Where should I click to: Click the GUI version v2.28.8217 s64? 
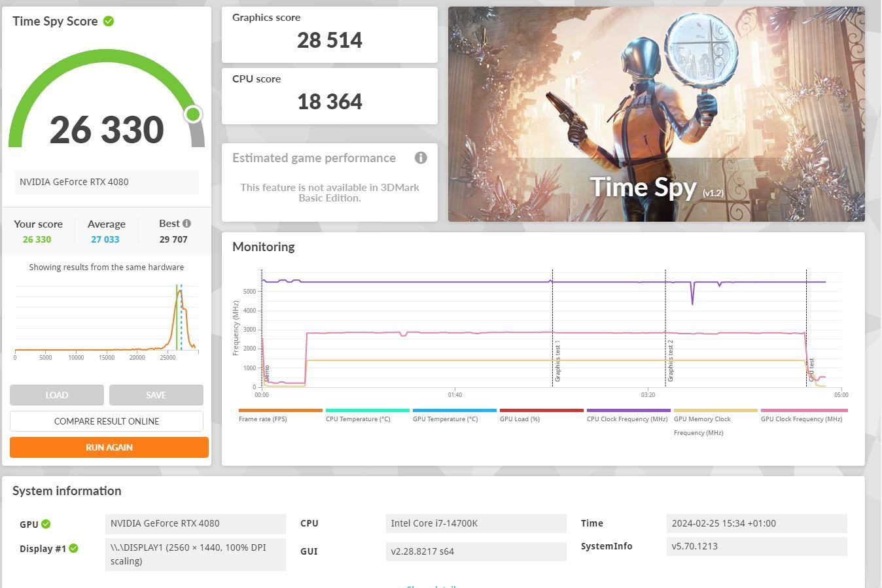[476, 551]
